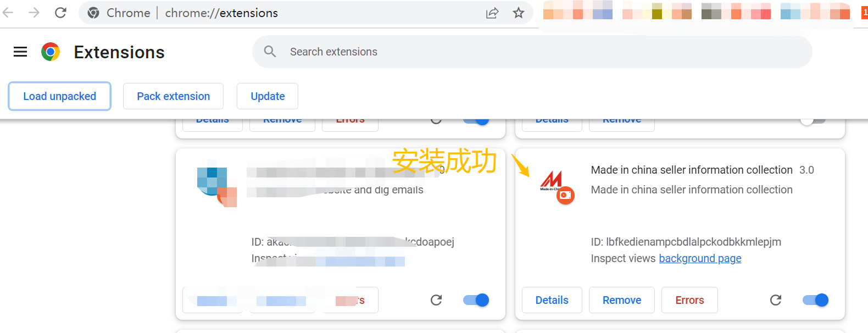Open the background page inspect link
Screen dimensions: 868x333
(700, 258)
